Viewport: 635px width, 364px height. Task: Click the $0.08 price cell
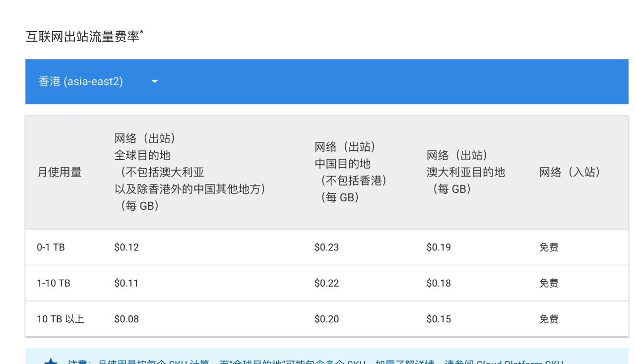pyautogui.click(x=127, y=319)
